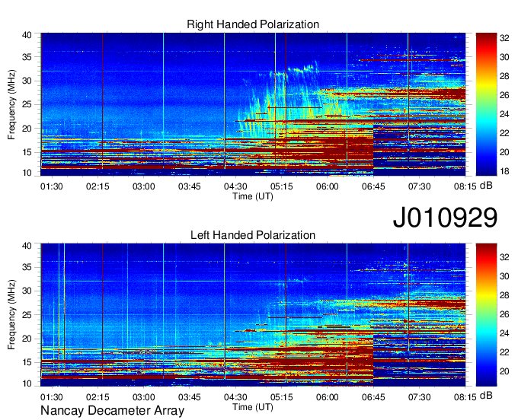
Task: Click the "35" frequency tick of the lower plot
Action: pos(27,267)
